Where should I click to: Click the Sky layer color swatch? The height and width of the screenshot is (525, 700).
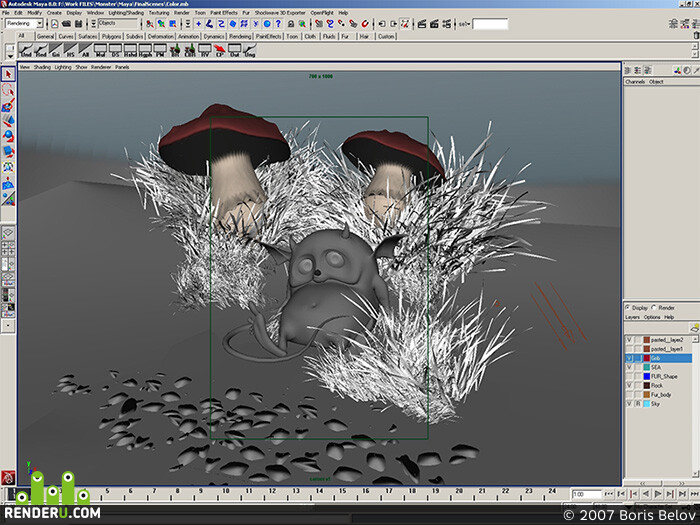click(x=646, y=404)
